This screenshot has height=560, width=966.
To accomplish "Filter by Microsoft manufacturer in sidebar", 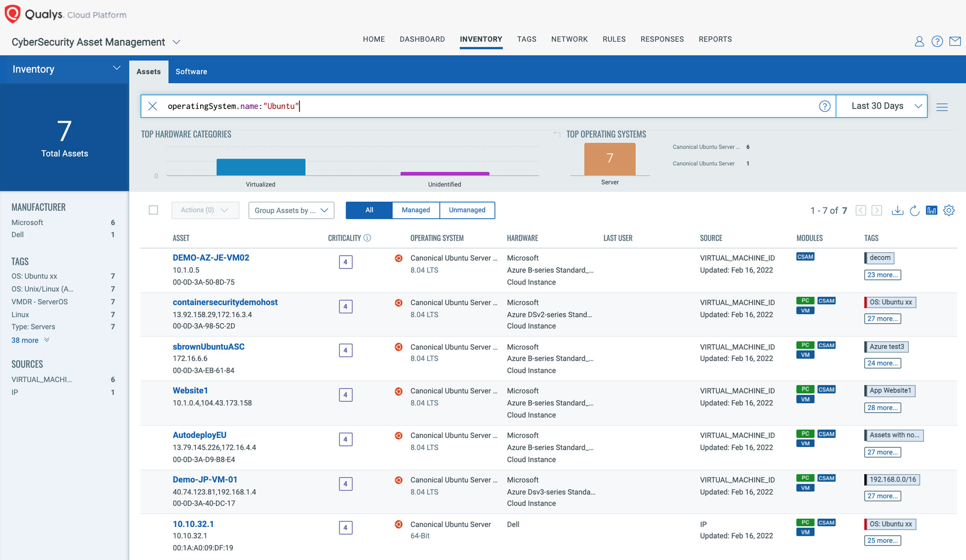I will point(63,223).
